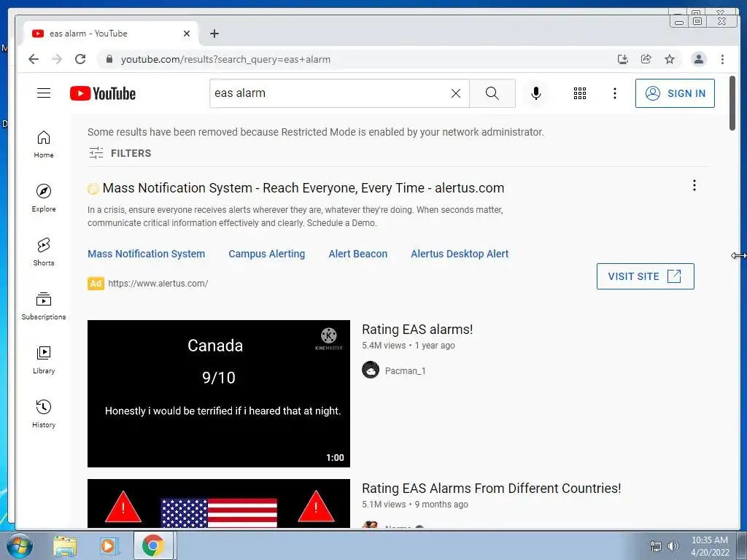Image resolution: width=747 pixels, height=560 pixels.
Task: Open the FILTERS options
Action: coord(120,153)
